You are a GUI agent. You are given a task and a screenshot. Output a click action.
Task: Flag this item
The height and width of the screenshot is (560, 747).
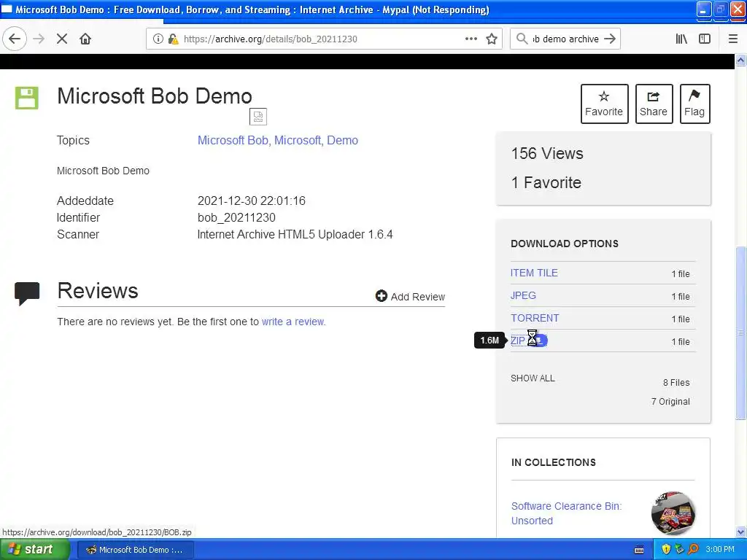point(694,104)
